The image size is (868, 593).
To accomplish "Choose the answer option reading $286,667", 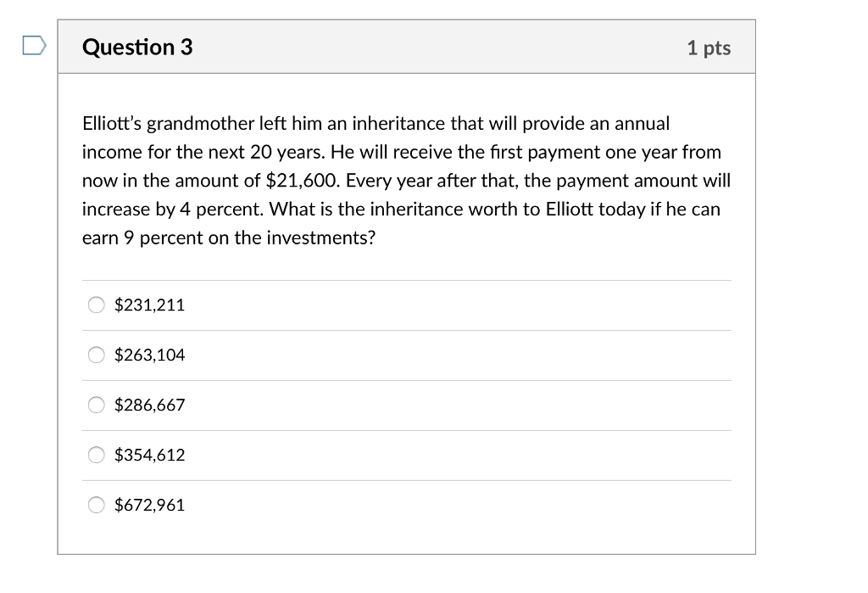I will click(x=149, y=406).
